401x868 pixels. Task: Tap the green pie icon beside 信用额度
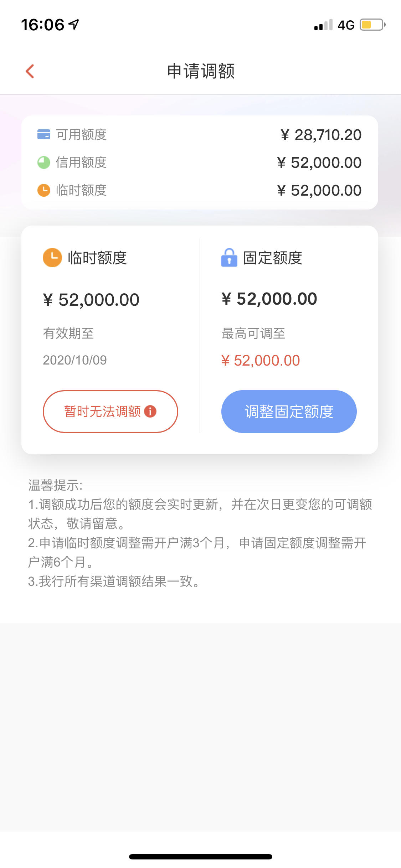44,162
